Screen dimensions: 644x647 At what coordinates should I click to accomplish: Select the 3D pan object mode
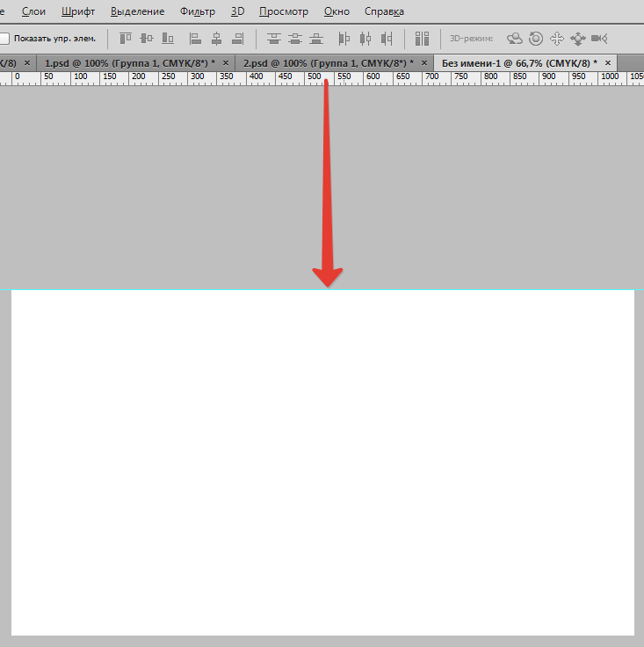[557, 39]
